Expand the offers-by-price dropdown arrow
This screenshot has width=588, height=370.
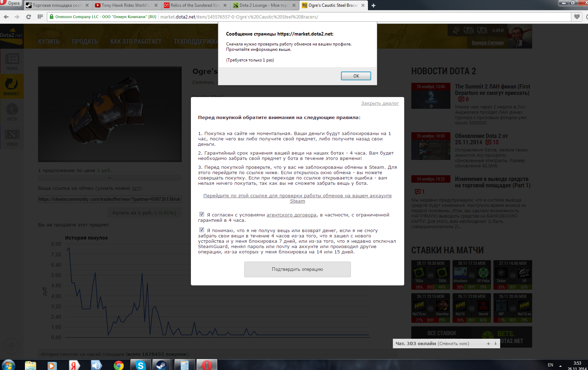tap(109, 178)
